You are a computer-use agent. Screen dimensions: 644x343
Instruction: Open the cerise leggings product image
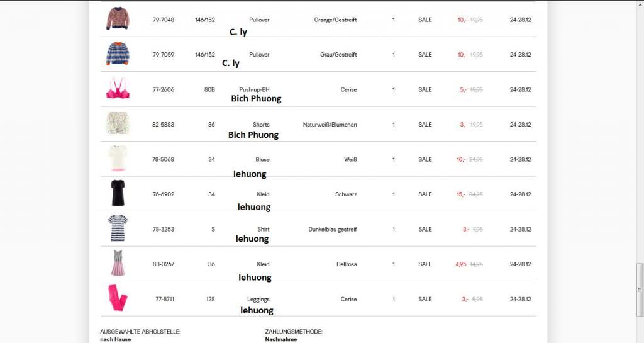(x=118, y=298)
